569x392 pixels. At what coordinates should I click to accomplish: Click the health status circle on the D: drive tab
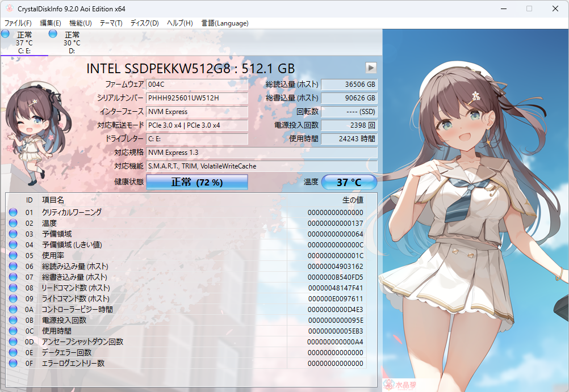(x=52, y=34)
